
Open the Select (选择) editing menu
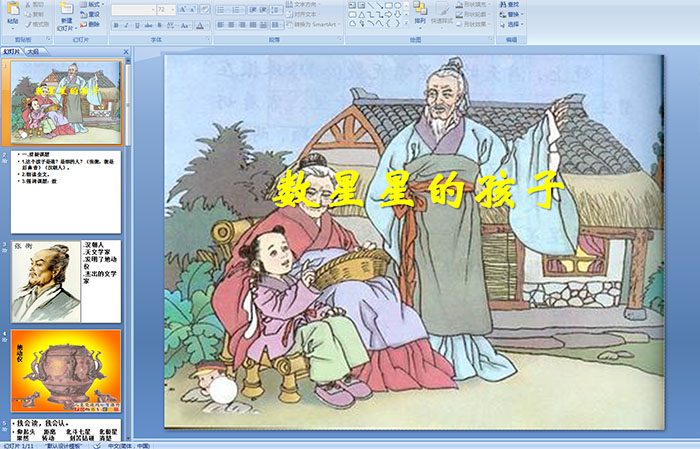tap(511, 24)
